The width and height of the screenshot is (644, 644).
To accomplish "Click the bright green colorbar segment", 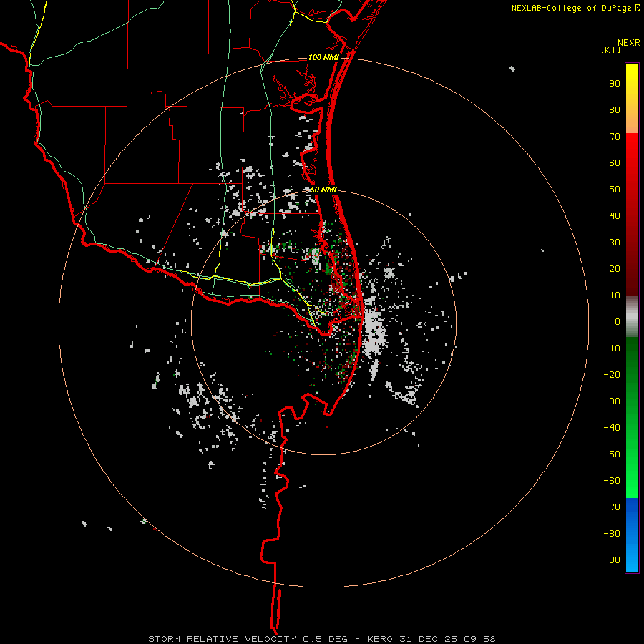I will click(632, 418).
